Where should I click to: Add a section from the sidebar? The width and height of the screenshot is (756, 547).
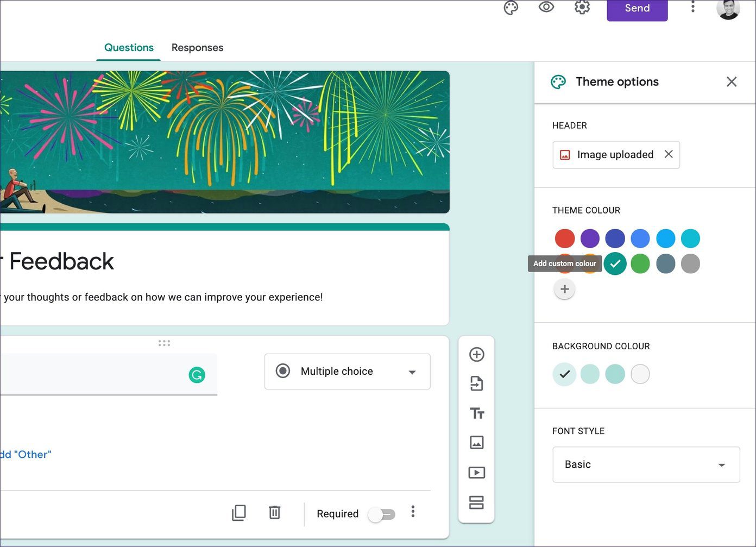point(476,502)
